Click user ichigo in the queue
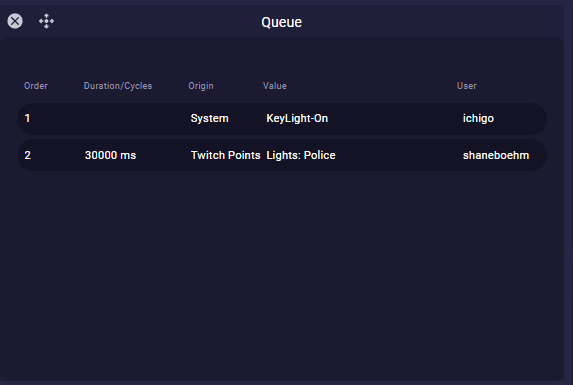573x385 pixels. tap(478, 118)
